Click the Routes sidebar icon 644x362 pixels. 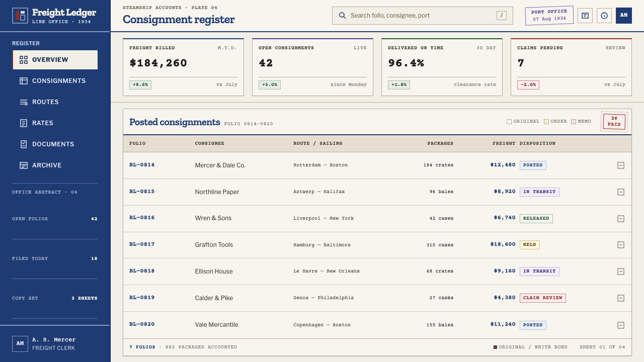(x=24, y=102)
